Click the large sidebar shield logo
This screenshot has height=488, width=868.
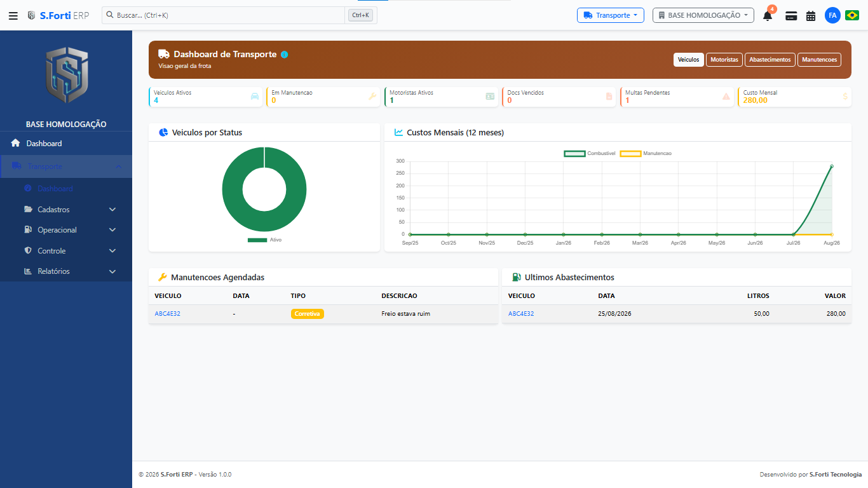[x=66, y=76]
